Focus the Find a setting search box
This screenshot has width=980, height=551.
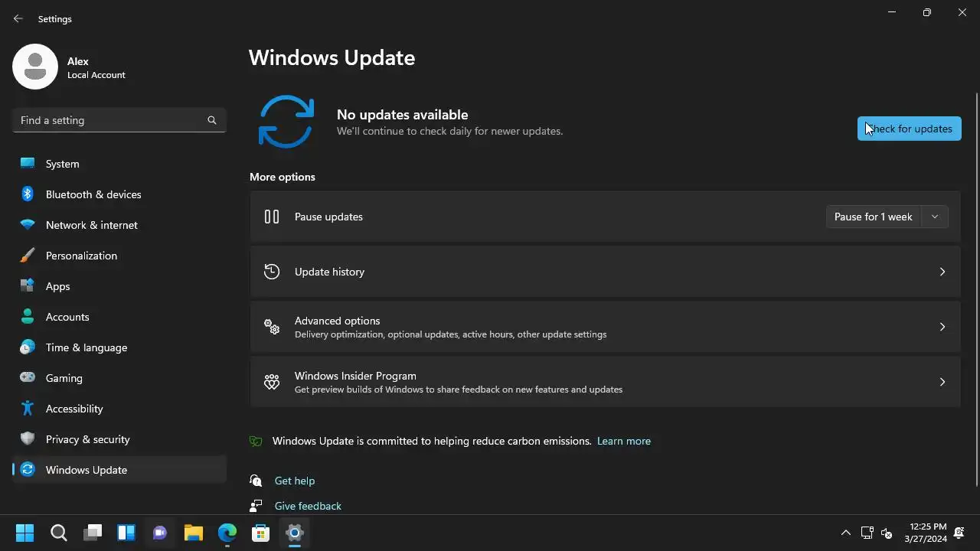(119, 120)
